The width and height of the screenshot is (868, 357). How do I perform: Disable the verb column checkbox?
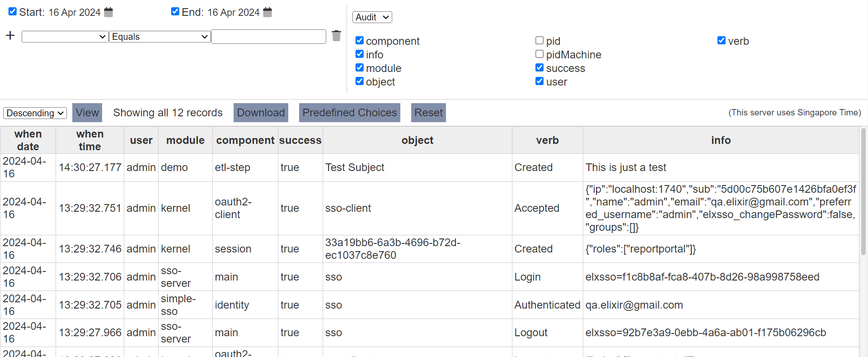[x=722, y=41]
